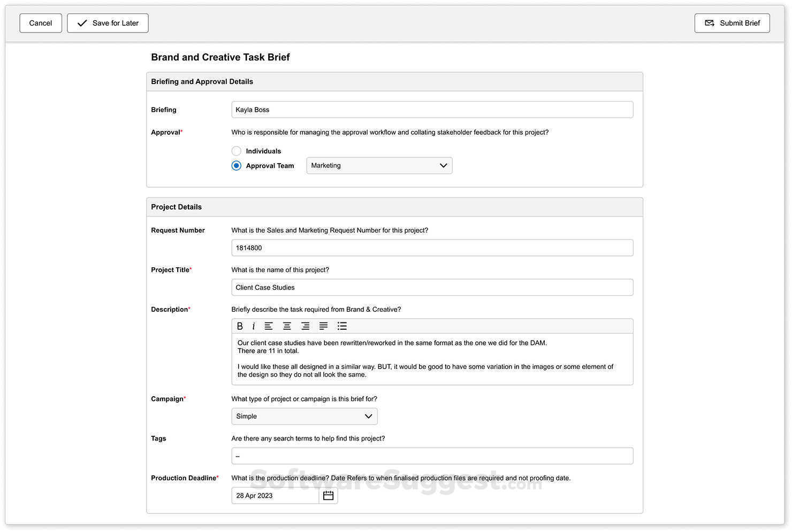Screen dimensions: 792x532
Task: Center-align the description text
Action: coord(287,326)
